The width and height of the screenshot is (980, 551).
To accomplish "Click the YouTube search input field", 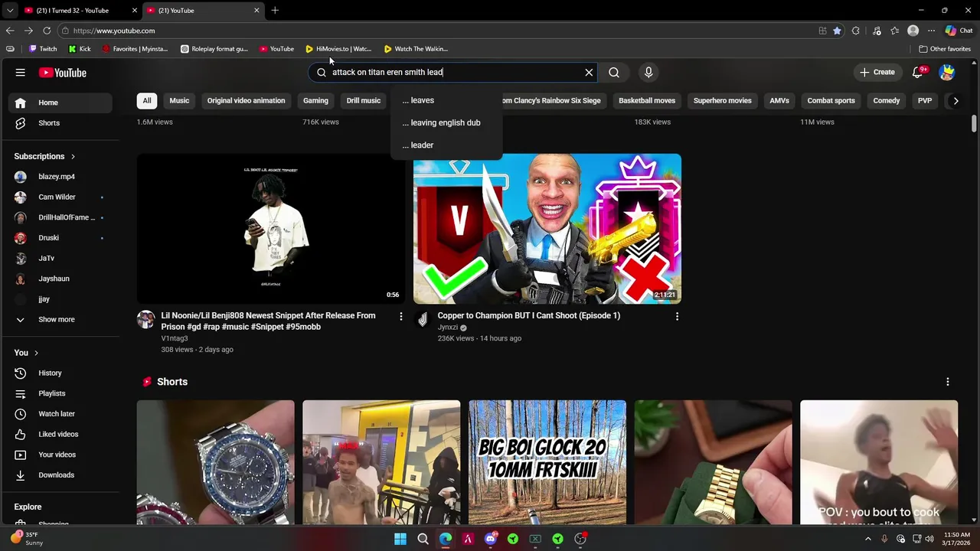I will pos(456,73).
